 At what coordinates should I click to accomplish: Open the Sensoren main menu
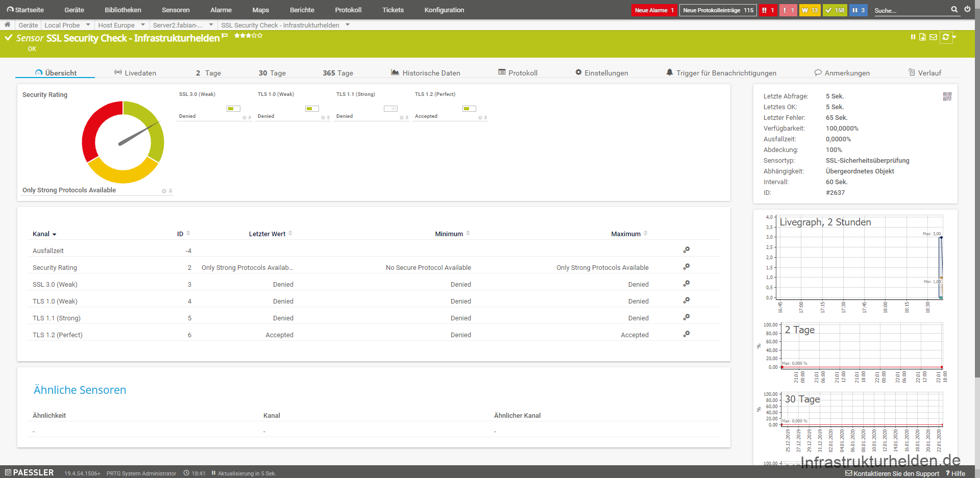click(x=176, y=10)
